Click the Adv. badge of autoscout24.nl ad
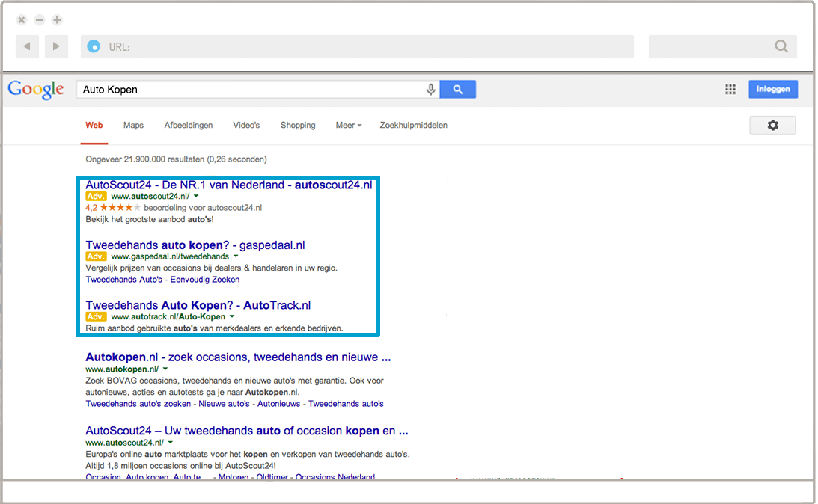This screenshot has width=818, height=504. (96, 197)
